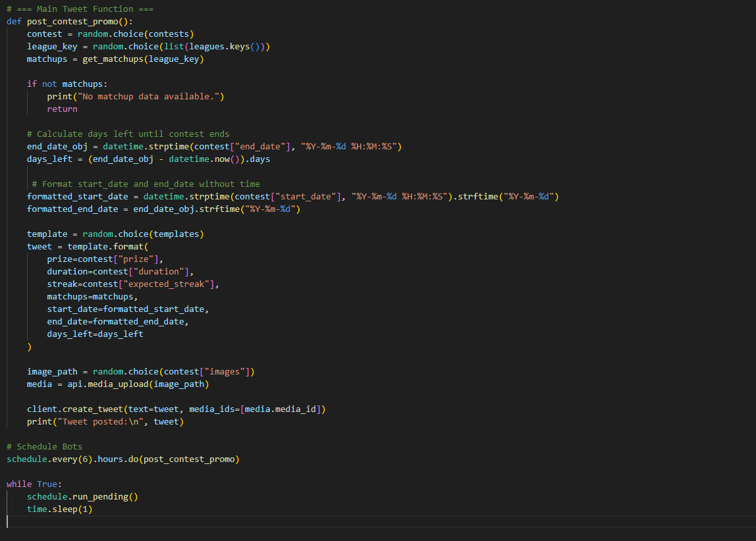
Task: Click the time.sleep(1) call
Action: pos(59,509)
